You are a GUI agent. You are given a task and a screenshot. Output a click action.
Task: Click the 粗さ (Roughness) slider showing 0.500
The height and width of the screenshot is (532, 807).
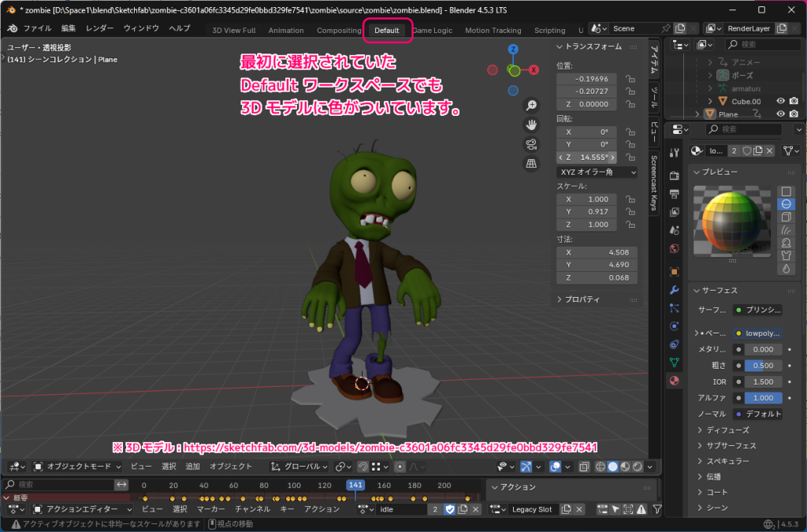(763, 365)
